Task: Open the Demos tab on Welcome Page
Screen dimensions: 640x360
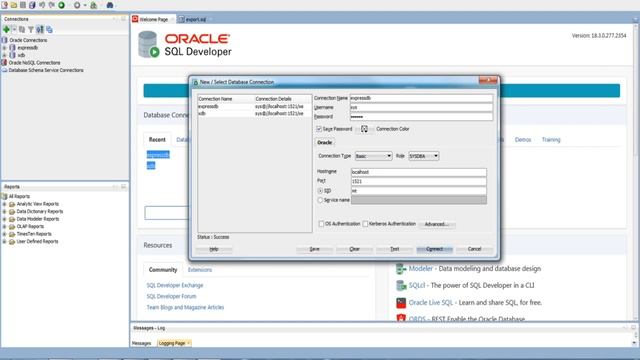Action: [x=523, y=140]
